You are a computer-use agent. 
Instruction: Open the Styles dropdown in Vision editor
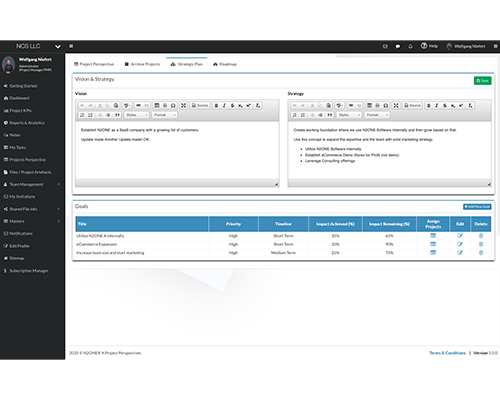[x=136, y=115]
